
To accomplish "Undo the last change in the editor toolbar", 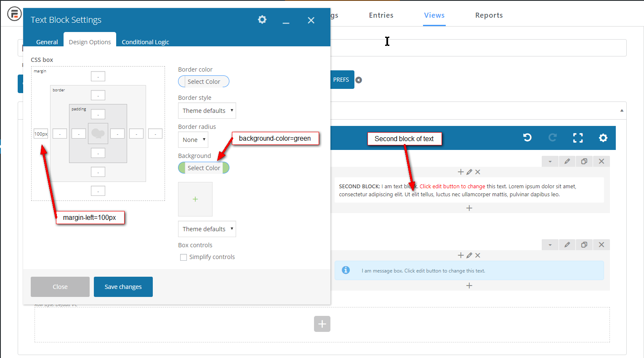I will click(527, 138).
